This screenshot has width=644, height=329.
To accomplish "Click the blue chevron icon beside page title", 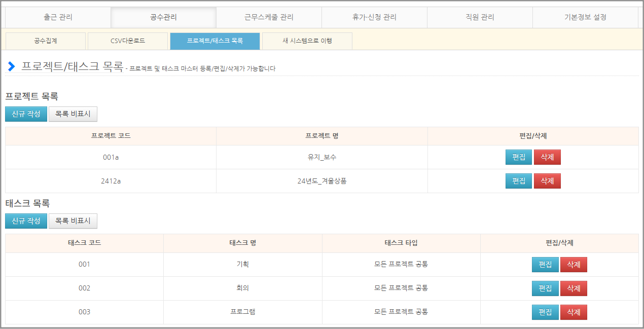I will pos(11,66).
